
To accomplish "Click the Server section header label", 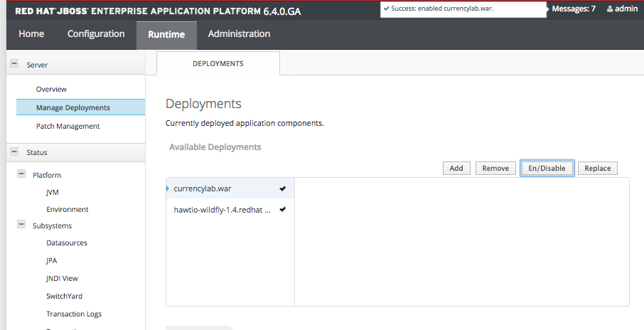I will (37, 65).
